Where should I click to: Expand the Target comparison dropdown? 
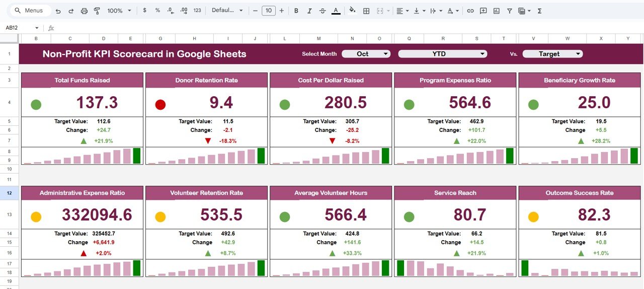click(552, 54)
